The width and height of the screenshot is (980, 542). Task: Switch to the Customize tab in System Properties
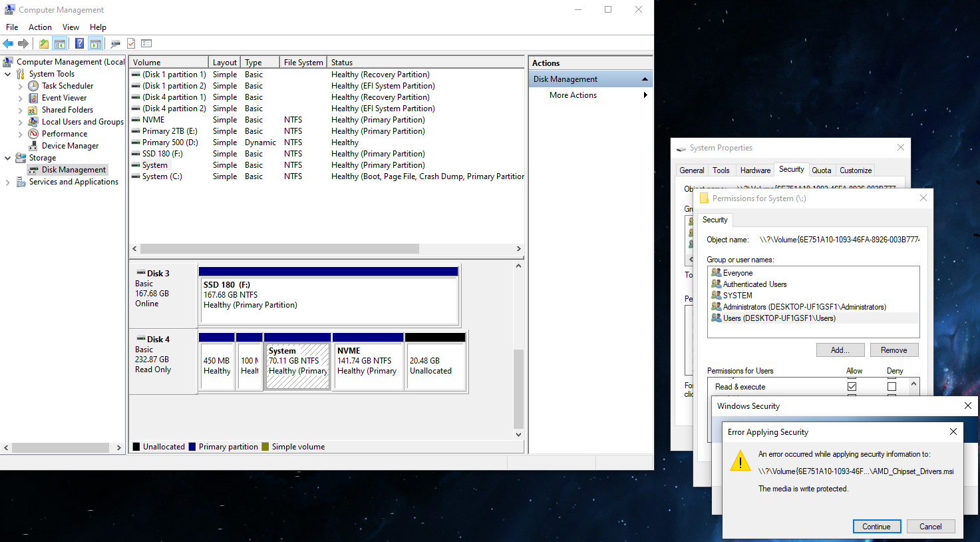pos(856,170)
